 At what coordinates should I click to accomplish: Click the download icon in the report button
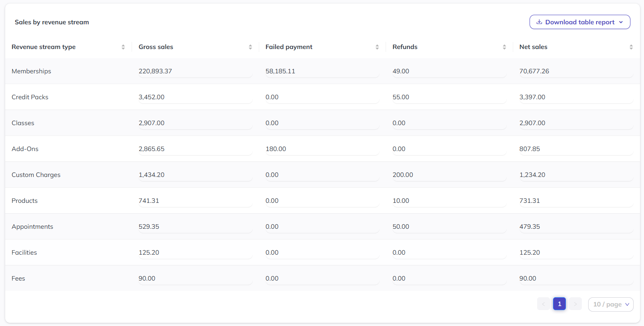539,22
